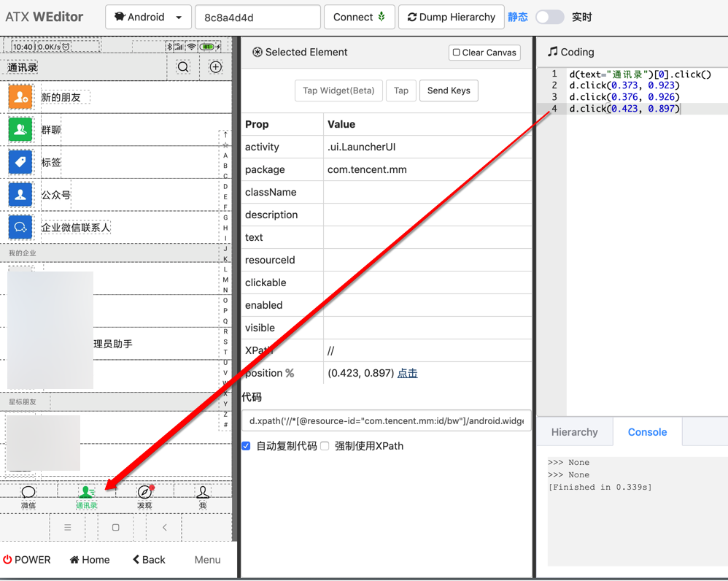Tap the phone back chevron icon
The image size is (728, 581).
164,527
